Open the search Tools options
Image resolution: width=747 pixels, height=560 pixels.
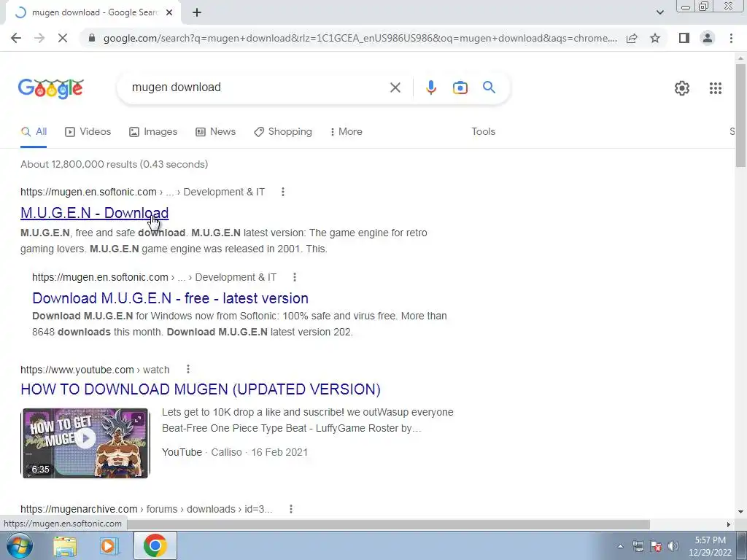483,132
